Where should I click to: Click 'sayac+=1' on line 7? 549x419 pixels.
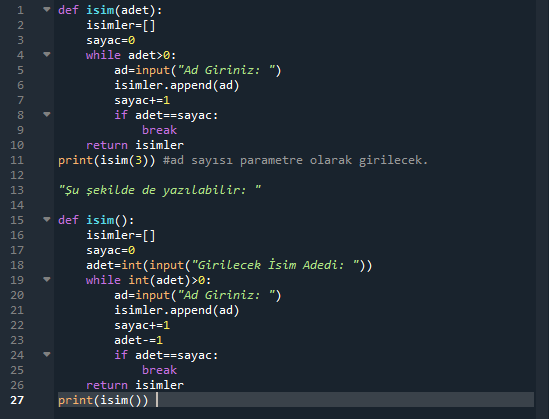coord(142,100)
